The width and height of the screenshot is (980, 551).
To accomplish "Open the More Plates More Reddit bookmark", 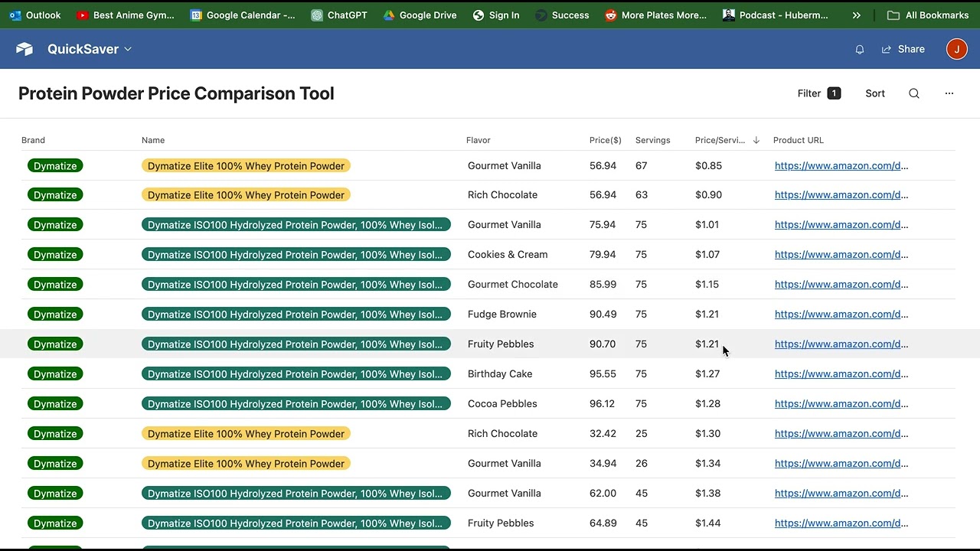I will click(x=655, y=15).
